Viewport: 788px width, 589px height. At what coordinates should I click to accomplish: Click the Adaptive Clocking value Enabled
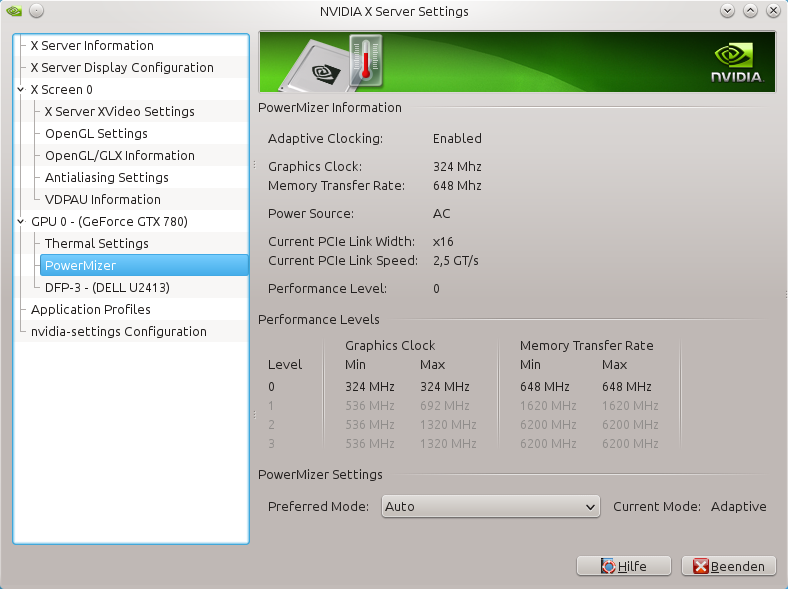(457, 139)
